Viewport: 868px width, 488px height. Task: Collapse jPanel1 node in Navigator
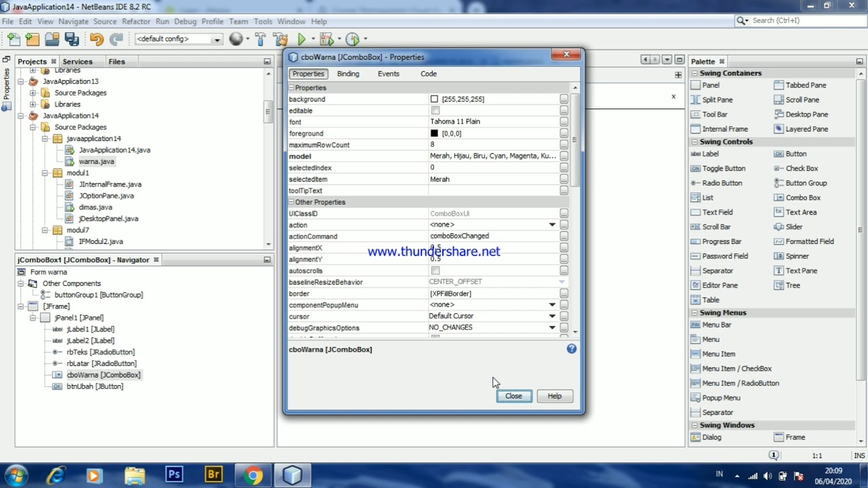(33, 318)
